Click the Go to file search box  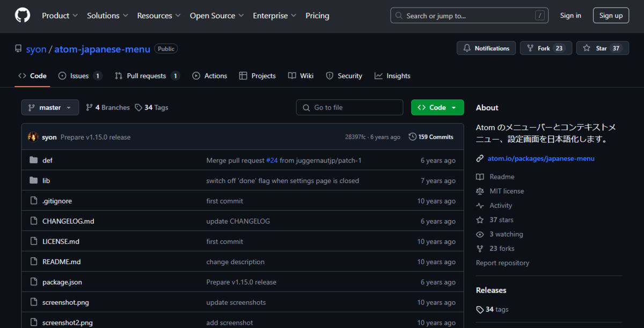coord(349,107)
